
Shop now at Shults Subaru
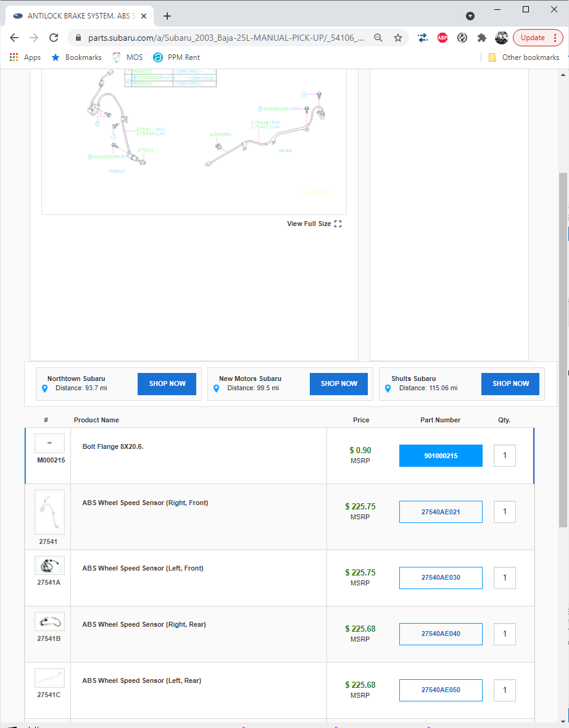point(510,384)
